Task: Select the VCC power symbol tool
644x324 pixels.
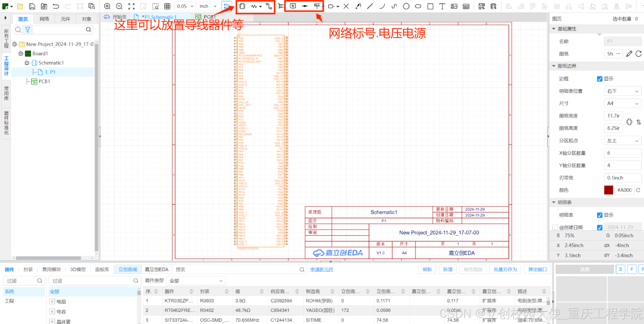Action: pyautogui.click(x=317, y=6)
